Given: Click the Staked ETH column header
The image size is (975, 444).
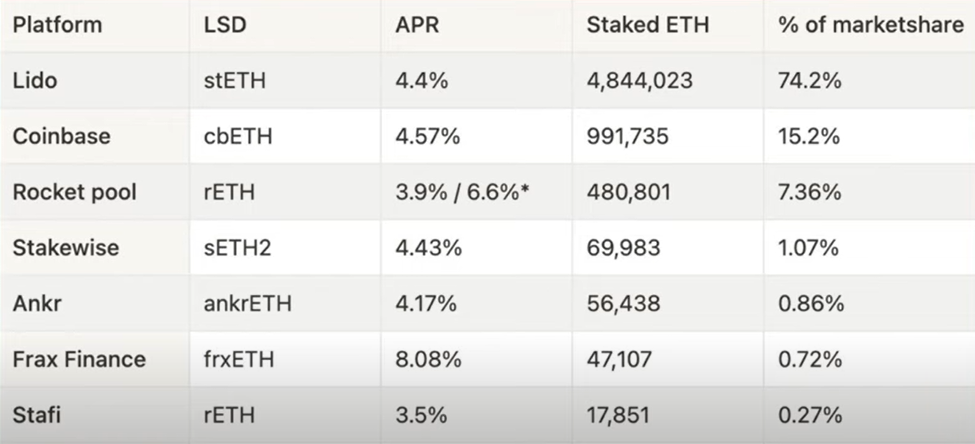Looking at the screenshot, I should tap(647, 25).
